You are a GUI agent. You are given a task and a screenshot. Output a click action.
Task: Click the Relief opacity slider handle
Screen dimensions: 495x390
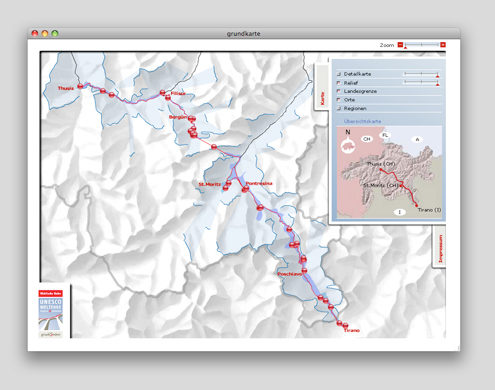tap(438, 84)
